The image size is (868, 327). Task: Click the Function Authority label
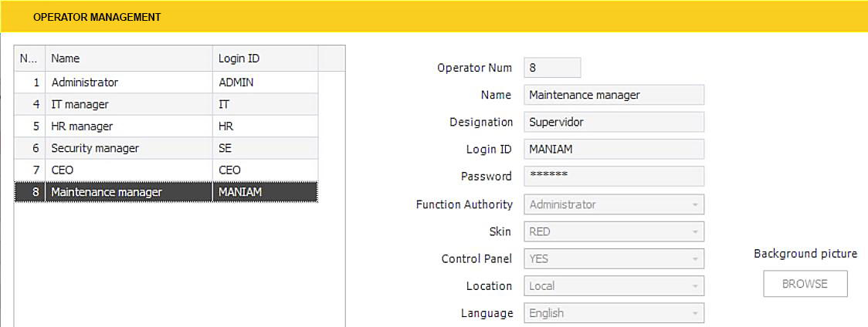pos(464,204)
